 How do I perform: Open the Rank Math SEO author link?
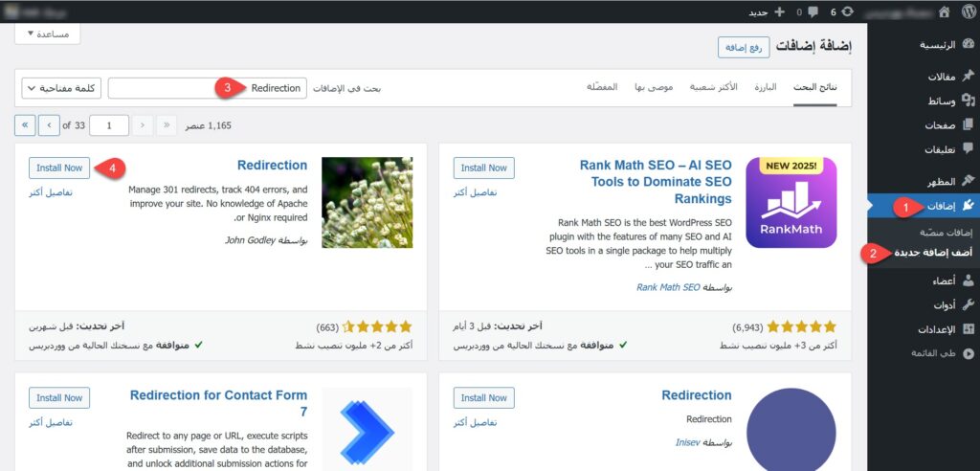(x=668, y=288)
